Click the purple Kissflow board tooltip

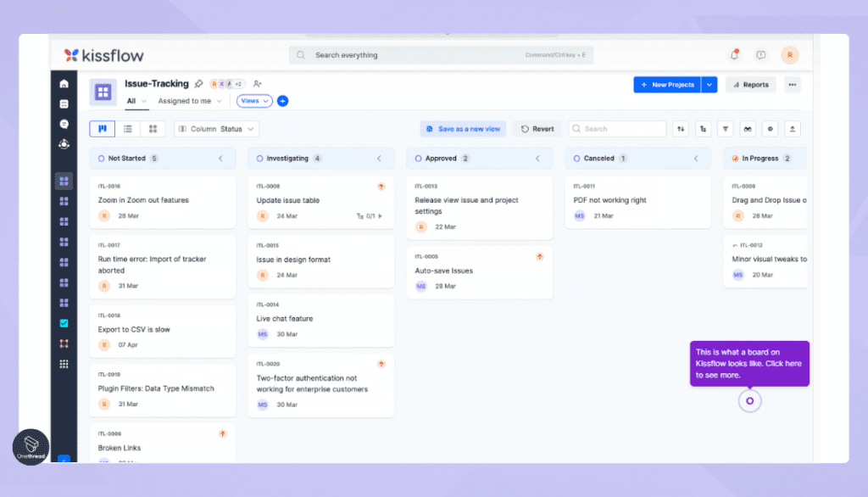pos(749,364)
